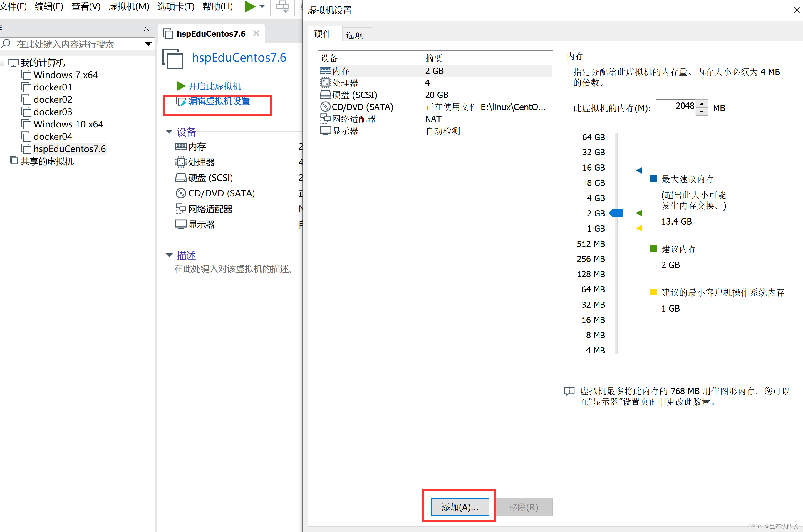Click the 我的计算机 monitor icon
The height and width of the screenshot is (532, 803).
[x=13, y=63]
